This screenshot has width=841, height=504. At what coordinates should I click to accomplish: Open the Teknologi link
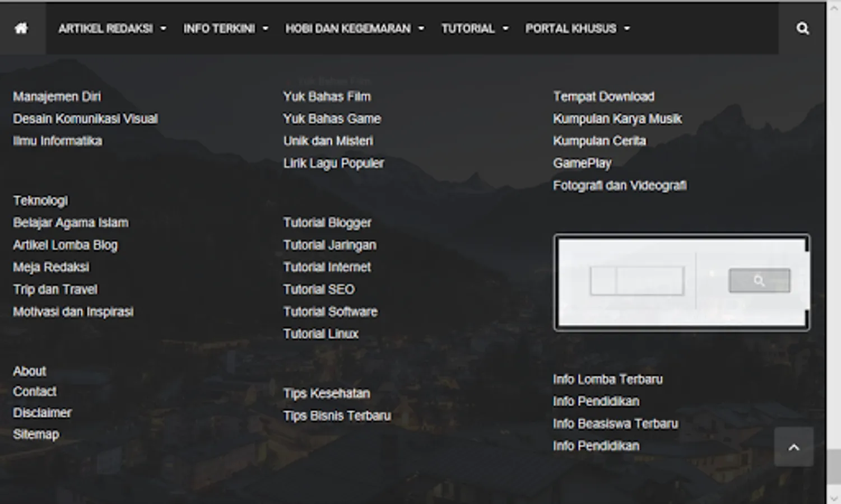pos(40,200)
